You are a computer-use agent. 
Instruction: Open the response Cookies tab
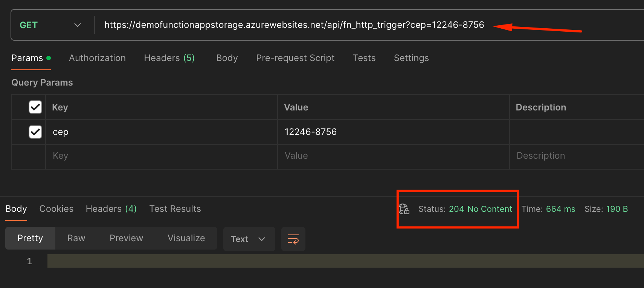(56, 209)
